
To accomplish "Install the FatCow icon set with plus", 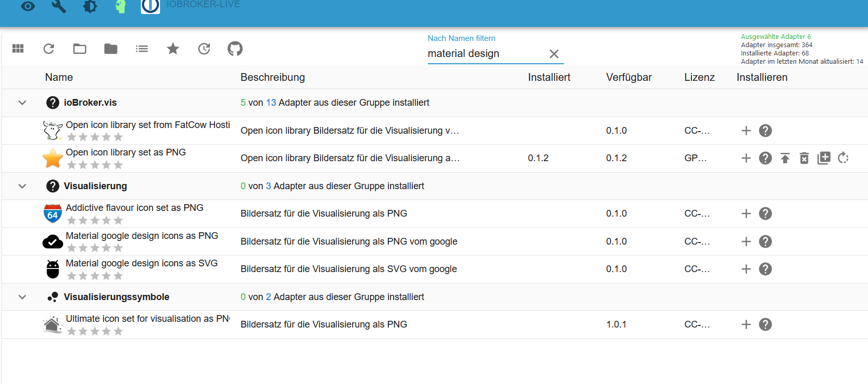I will pyautogui.click(x=746, y=131).
